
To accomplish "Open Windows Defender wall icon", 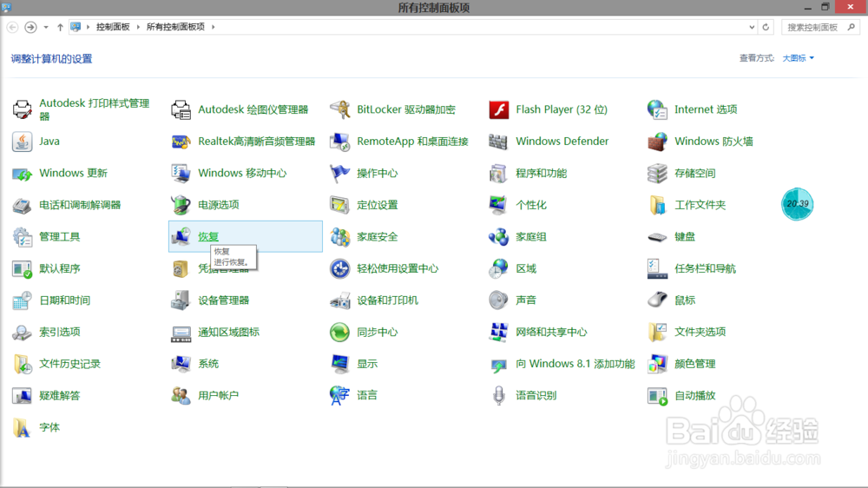I will click(x=499, y=142).
